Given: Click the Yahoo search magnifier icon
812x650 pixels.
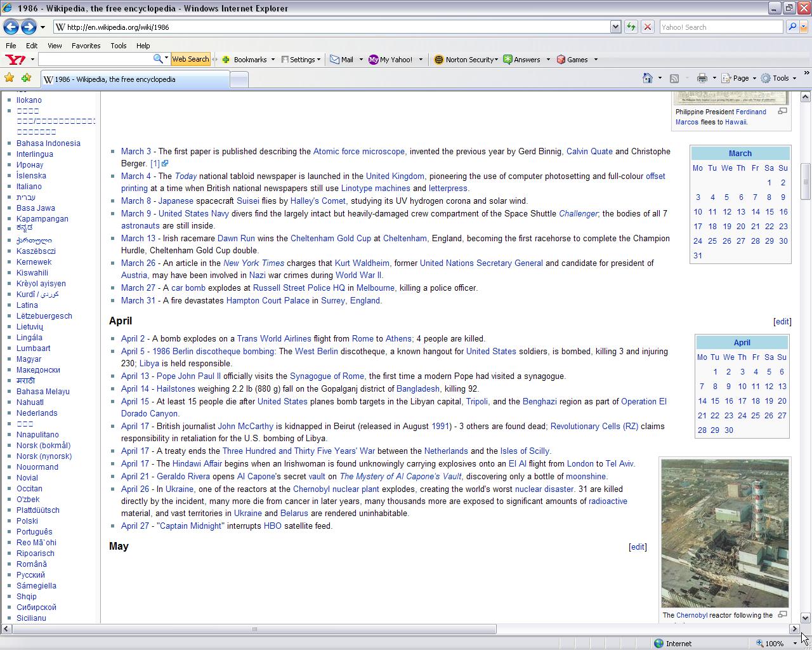Looking at the screenshot, I should point(792,27).
